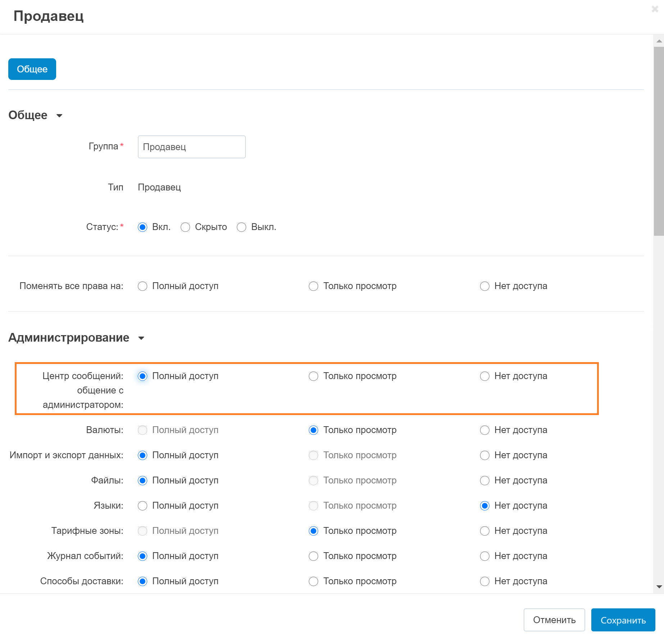Click the Группа text input field
Viewport: 664px width, 644px height.
pos(191,147)
